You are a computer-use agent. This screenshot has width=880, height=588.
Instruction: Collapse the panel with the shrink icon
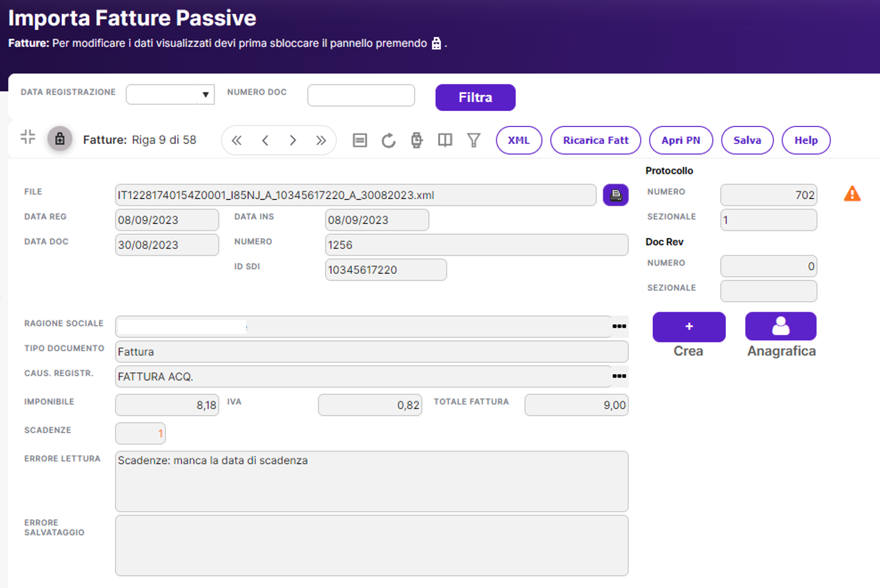point(28,137)
